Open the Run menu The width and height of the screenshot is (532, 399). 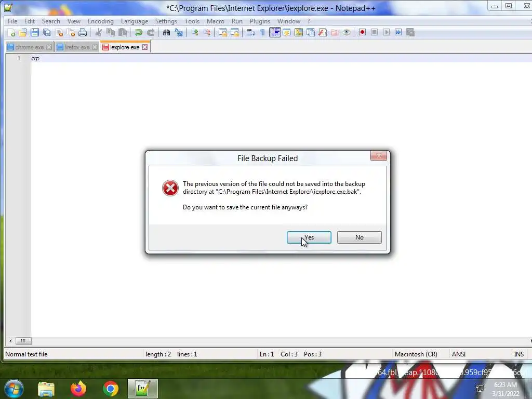[237, 21]
